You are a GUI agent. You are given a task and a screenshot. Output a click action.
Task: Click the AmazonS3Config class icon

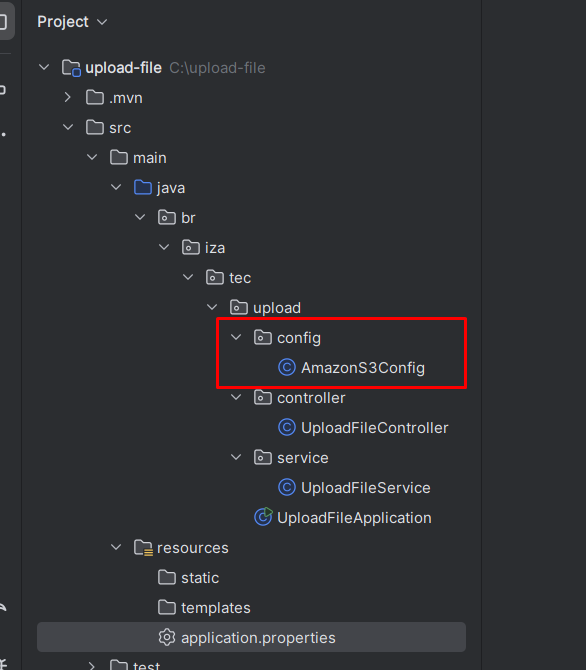[287, 367]
